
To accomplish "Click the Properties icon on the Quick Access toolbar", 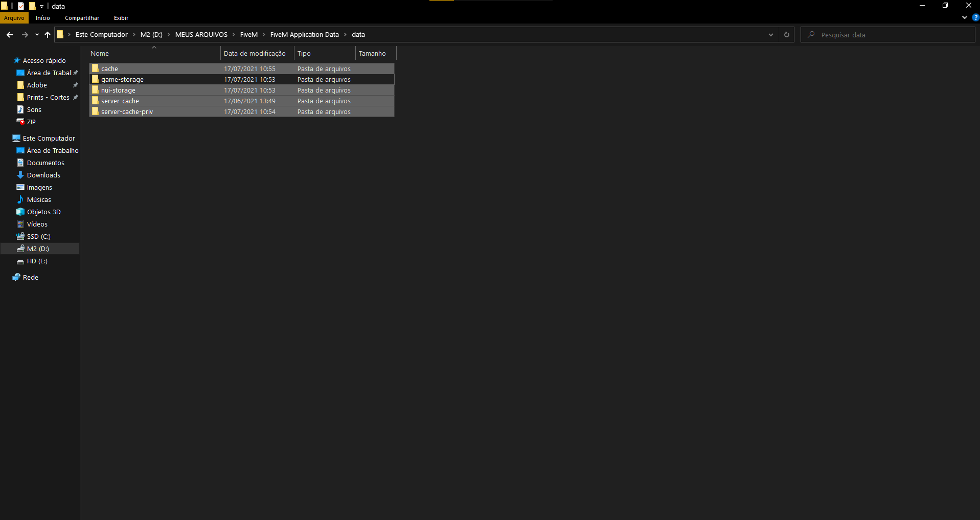I will [x=20, y=6].
